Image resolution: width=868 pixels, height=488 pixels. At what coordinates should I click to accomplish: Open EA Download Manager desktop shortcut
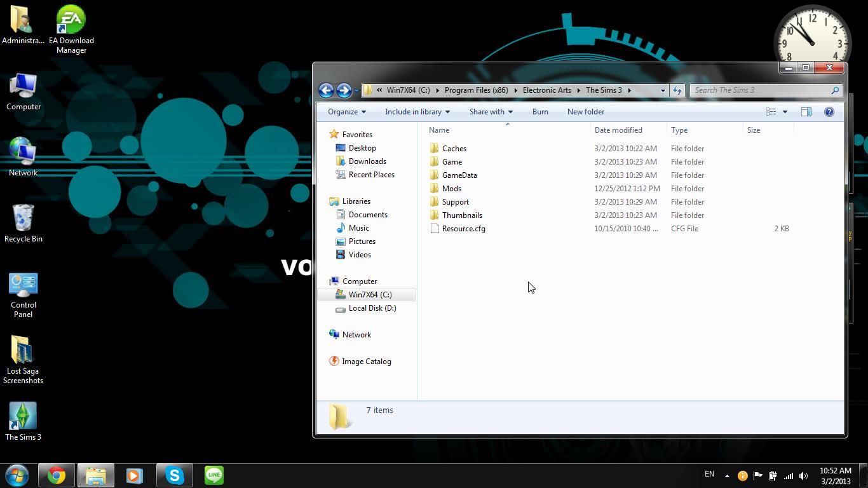point(71,30)
